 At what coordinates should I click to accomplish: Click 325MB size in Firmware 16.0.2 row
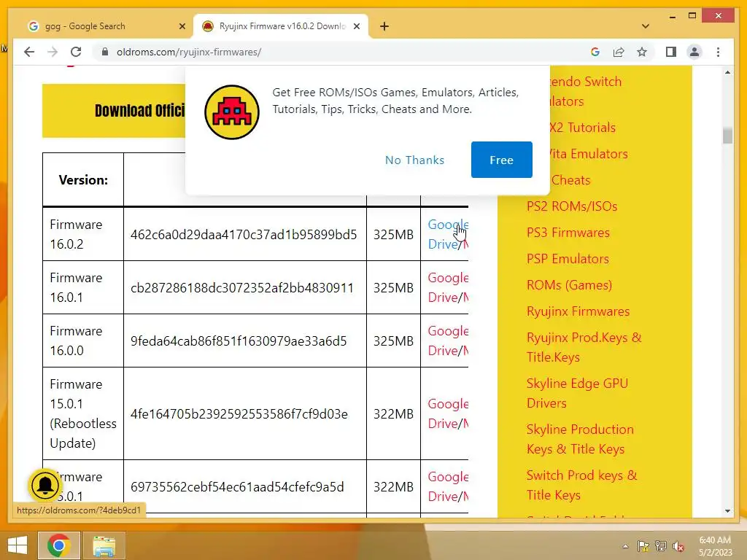(x=393, y=234)
